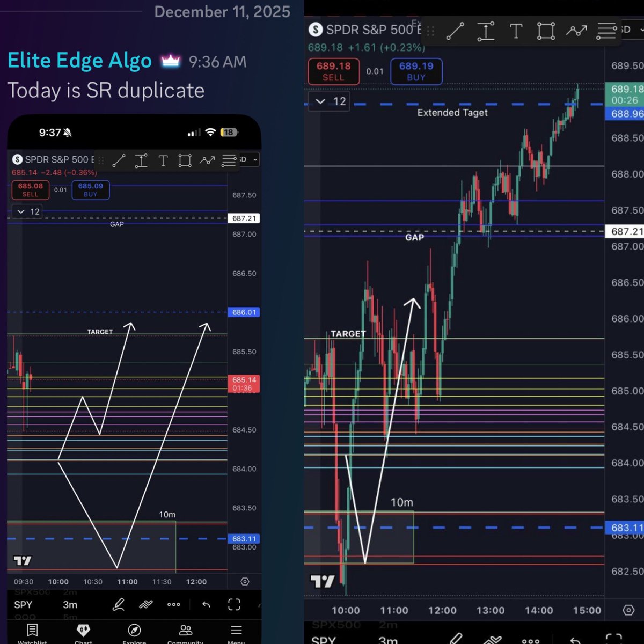The image size is (644, 644).
Task: Grab the right chart toolbar drag handle
Action: coord(430,31)
